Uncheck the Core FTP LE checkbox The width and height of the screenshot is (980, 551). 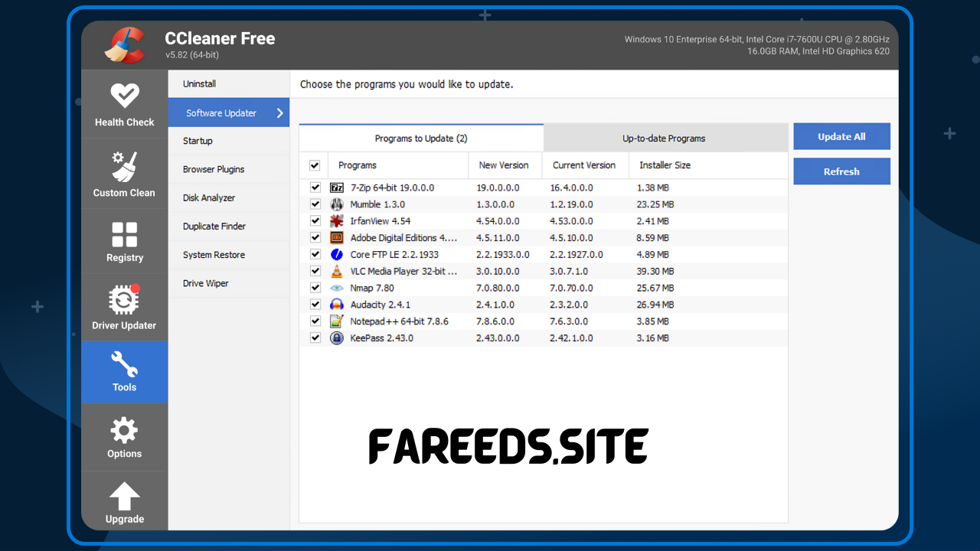coord(315,254)
